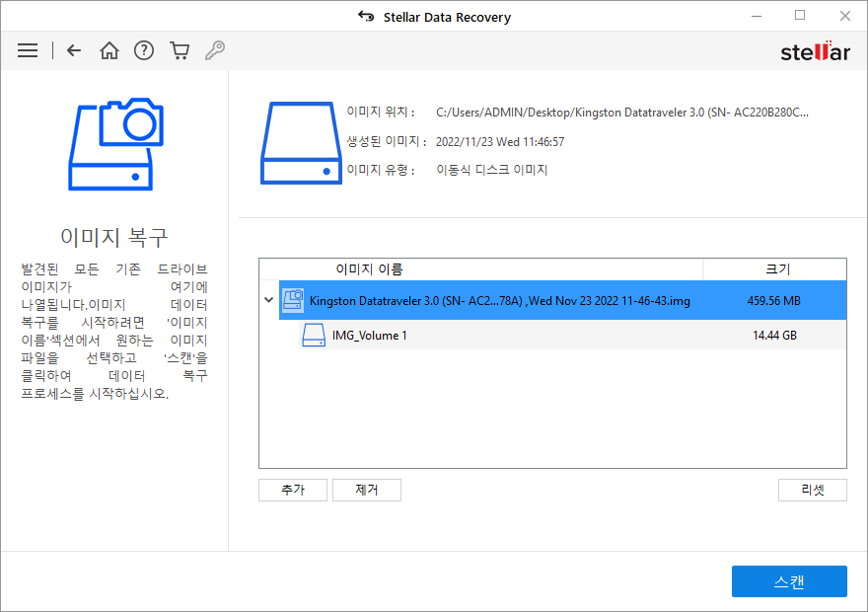Click the 14.44 GB size value
The width and height of the screenshot is (868, 612).
(774, 335)
